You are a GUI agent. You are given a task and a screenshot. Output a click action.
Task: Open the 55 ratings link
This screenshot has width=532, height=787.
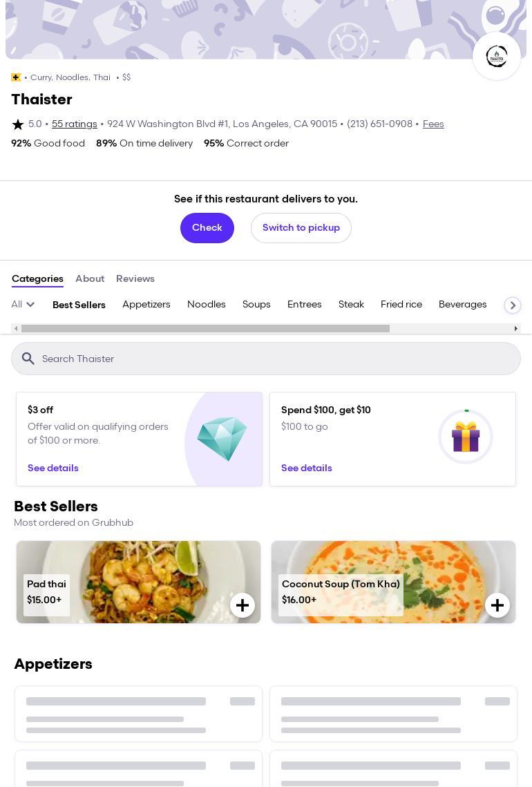point(75,124)
